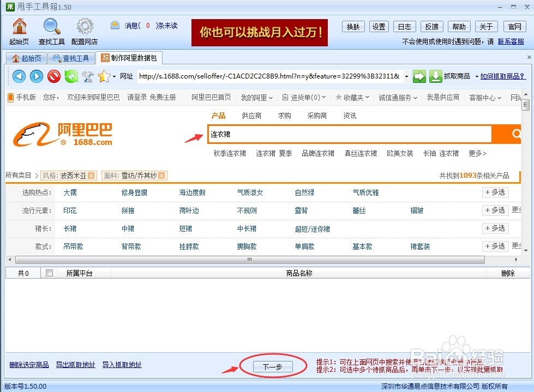Click the 删除选定商品 link
The height and width of the screenshot is (392, 534).
coord(29,365)
